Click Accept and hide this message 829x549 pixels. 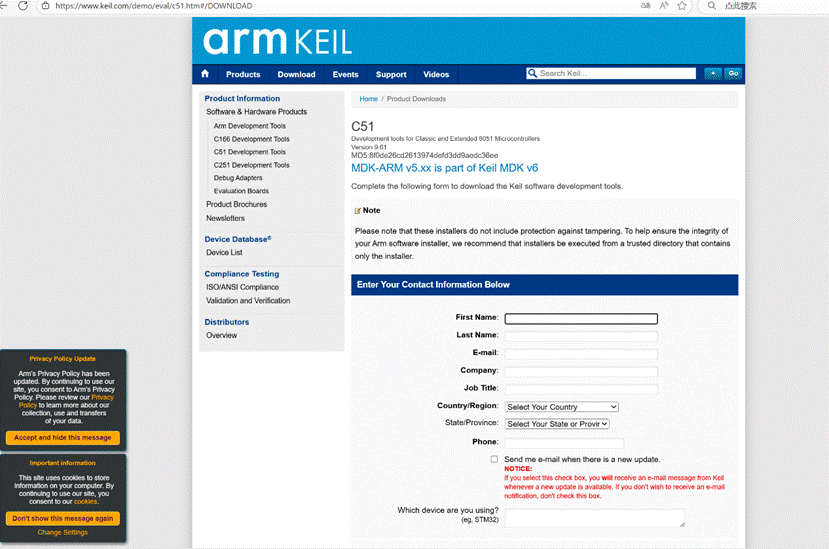[x=63, y=438]
